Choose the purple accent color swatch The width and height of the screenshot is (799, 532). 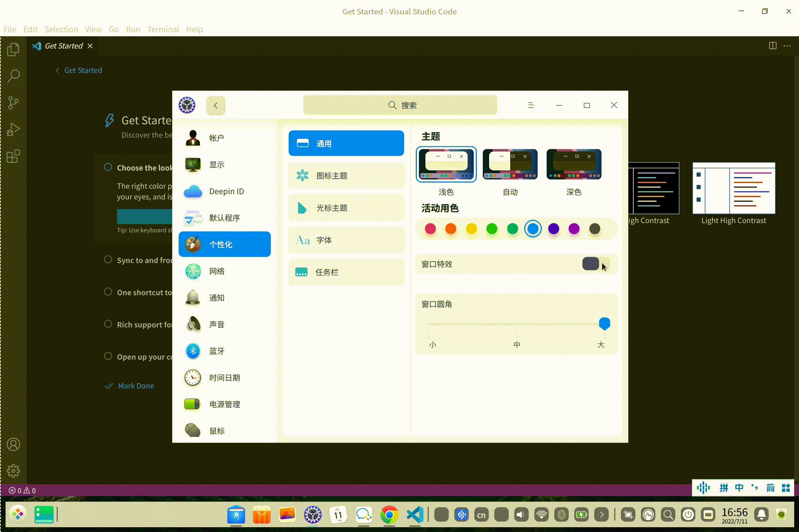coord(574,229)
